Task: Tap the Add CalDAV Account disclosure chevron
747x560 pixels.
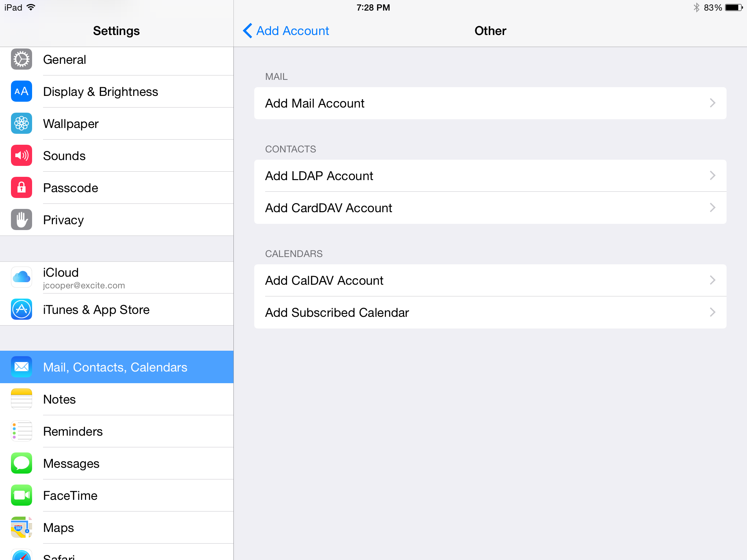Action: 713,280
